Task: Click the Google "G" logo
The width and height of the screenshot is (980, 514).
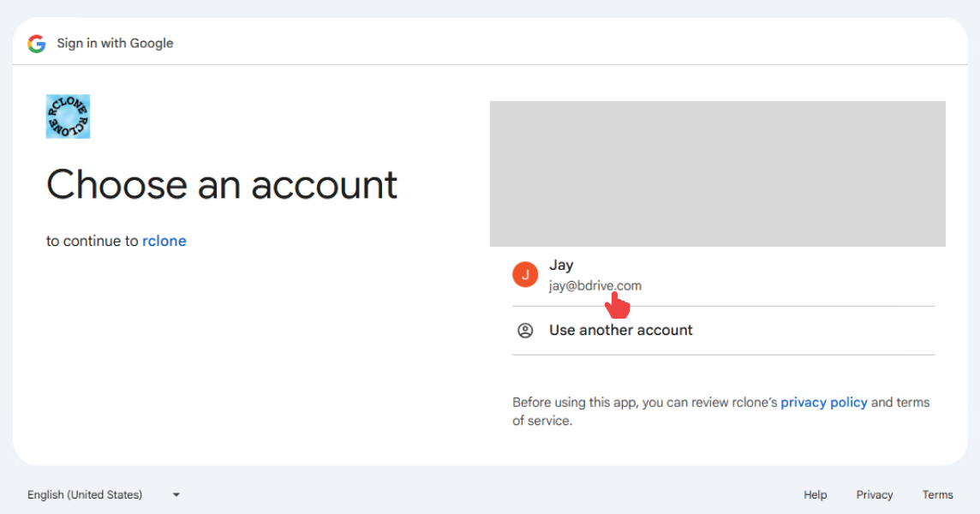Action: tap(35, 43)
